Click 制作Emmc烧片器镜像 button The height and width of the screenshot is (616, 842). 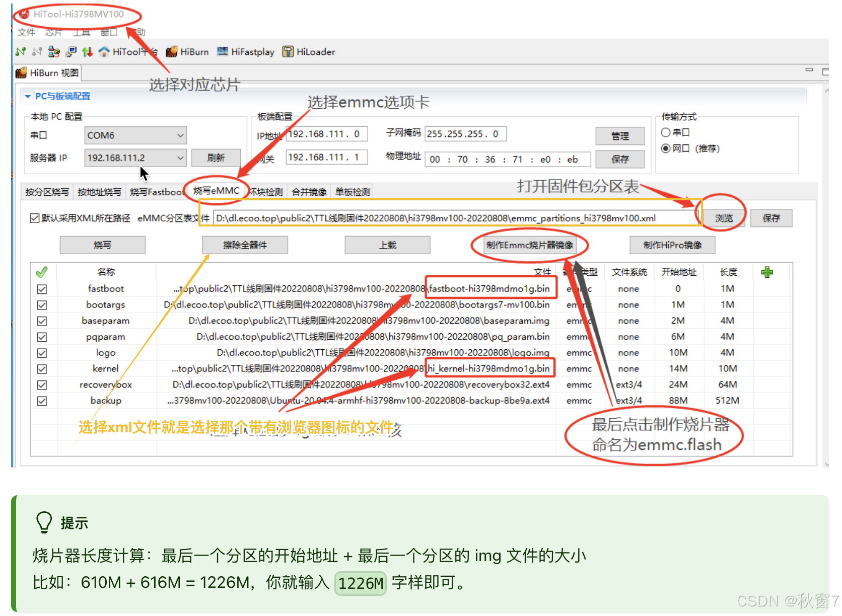(x=530, y=245)
